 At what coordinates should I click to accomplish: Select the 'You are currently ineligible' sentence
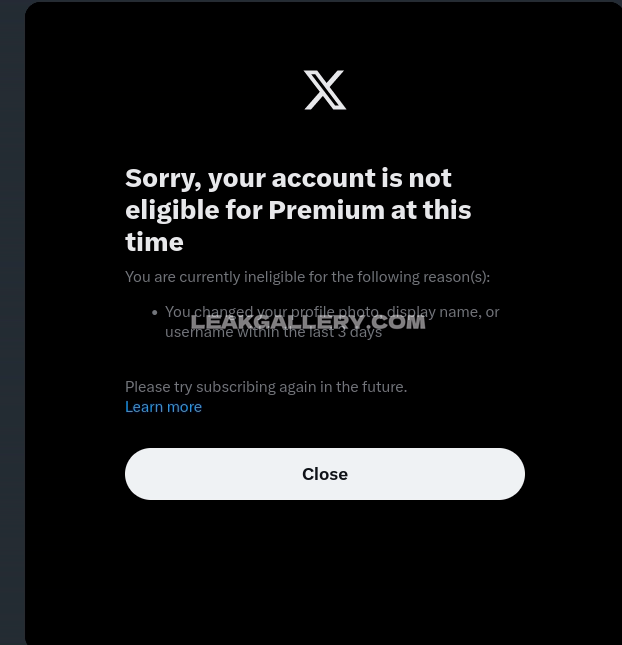tap(307, 277)
